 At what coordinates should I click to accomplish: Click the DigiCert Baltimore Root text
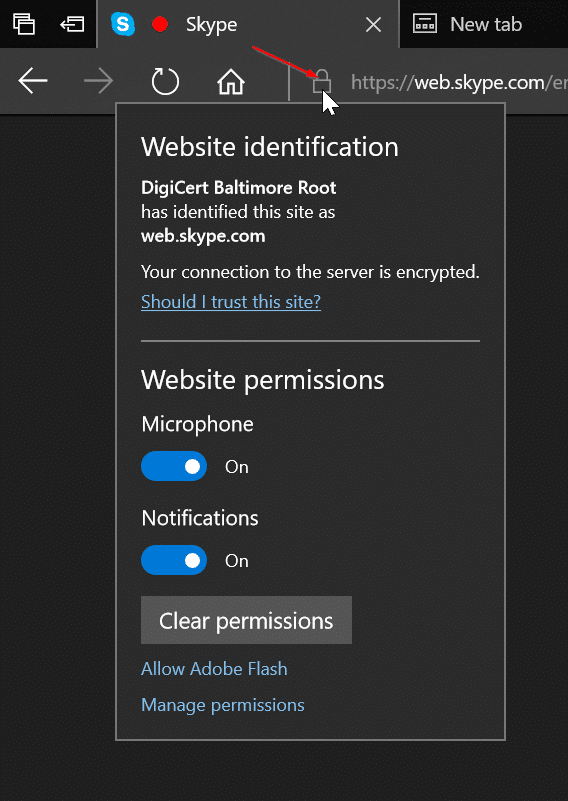239,188
